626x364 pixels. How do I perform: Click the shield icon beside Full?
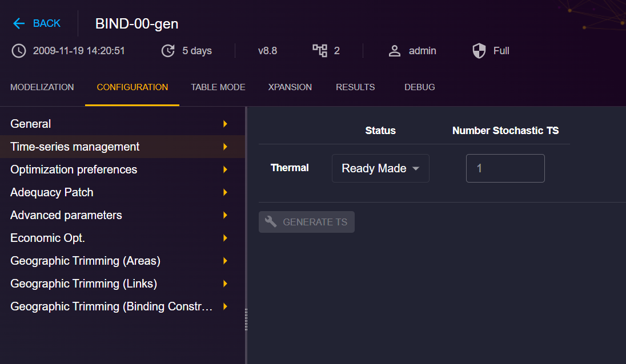(x=479, y=51)
